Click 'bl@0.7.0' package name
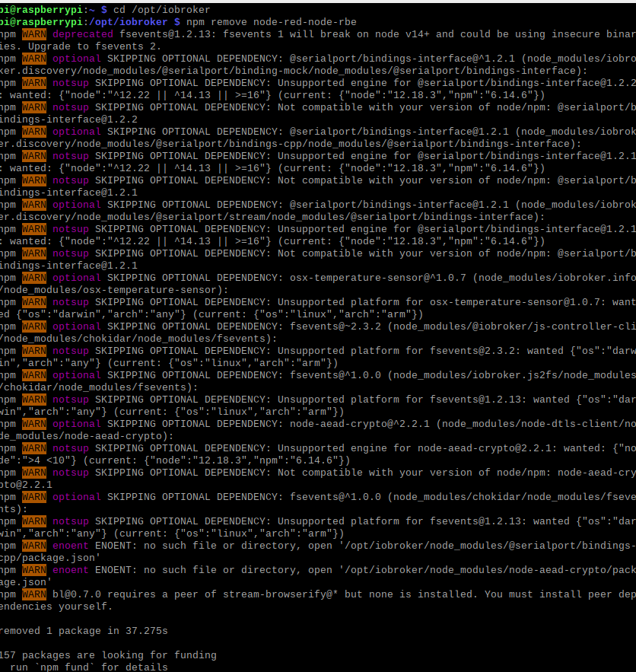The width and height of the screenshot is (636, 672). [x=77, y=594]
